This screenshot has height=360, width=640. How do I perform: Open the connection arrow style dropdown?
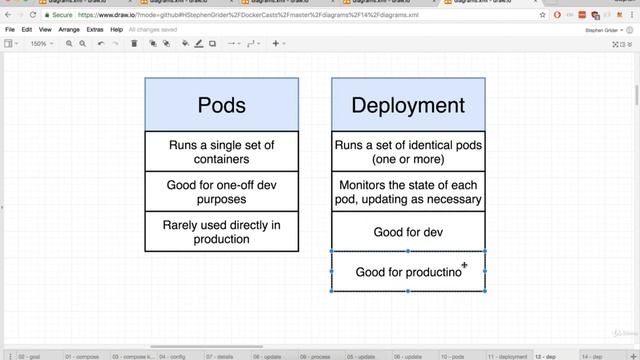233,44
